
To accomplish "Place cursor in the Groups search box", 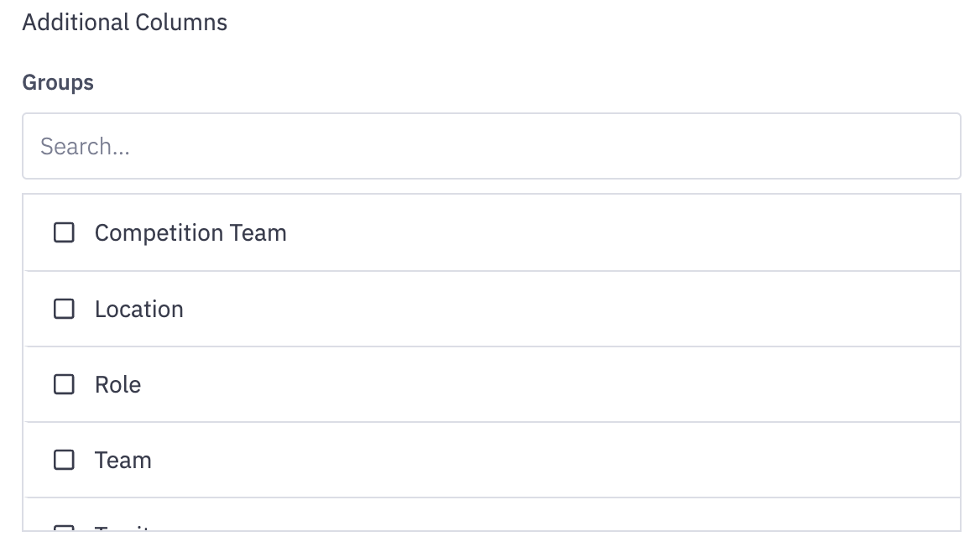I will (490, 146).
